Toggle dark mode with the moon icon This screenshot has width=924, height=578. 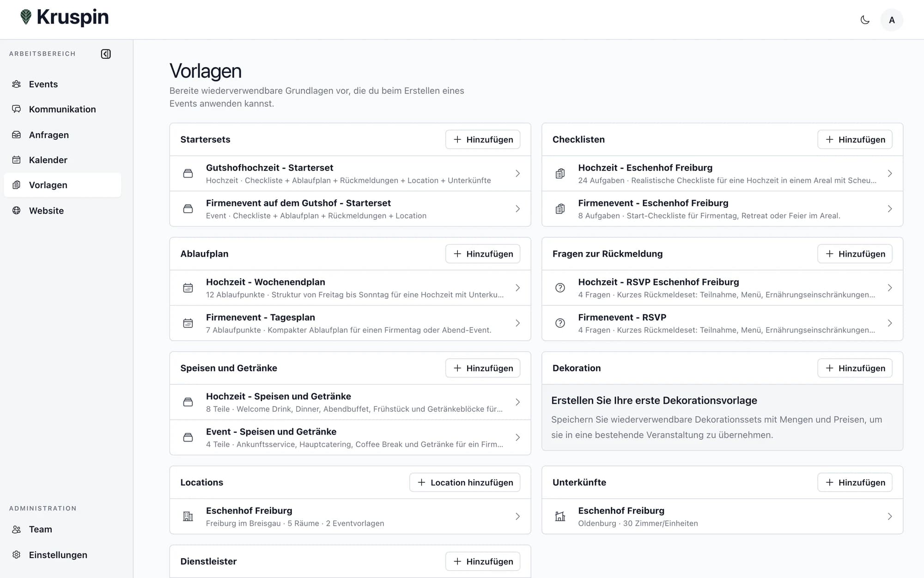coord(865,20)
